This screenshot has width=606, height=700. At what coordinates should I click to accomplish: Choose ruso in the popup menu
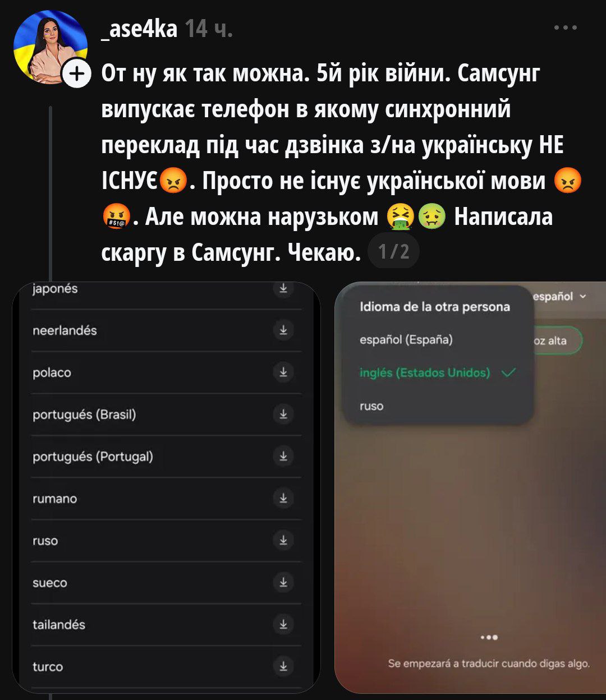[x=371, y=406]
